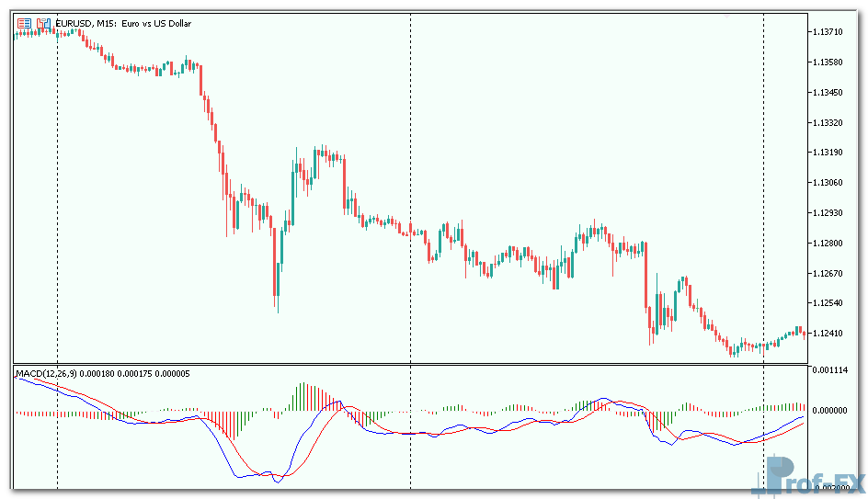
Task: Click the leftmost dashed period separator line
Action: click(58, 184)
